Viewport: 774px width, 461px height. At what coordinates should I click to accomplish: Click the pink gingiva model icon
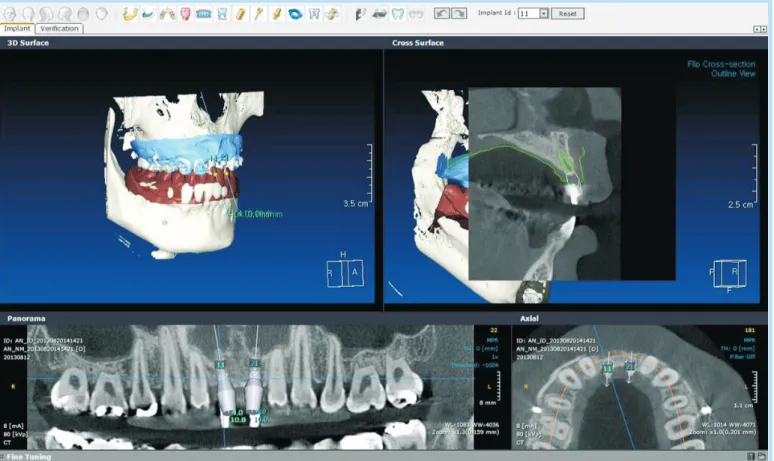(x=186, y=14)
